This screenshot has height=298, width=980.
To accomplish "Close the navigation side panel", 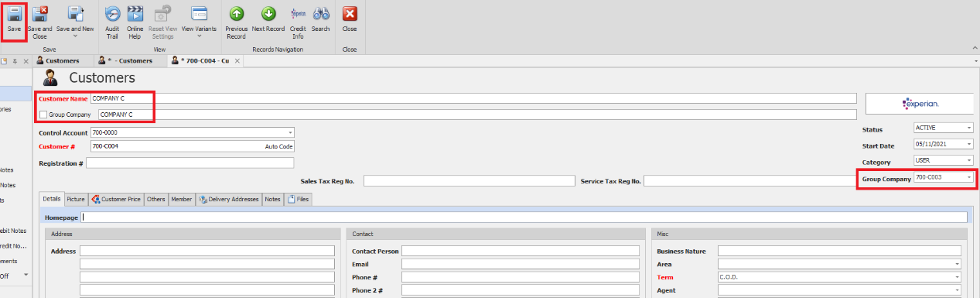I will click(26, 60).
